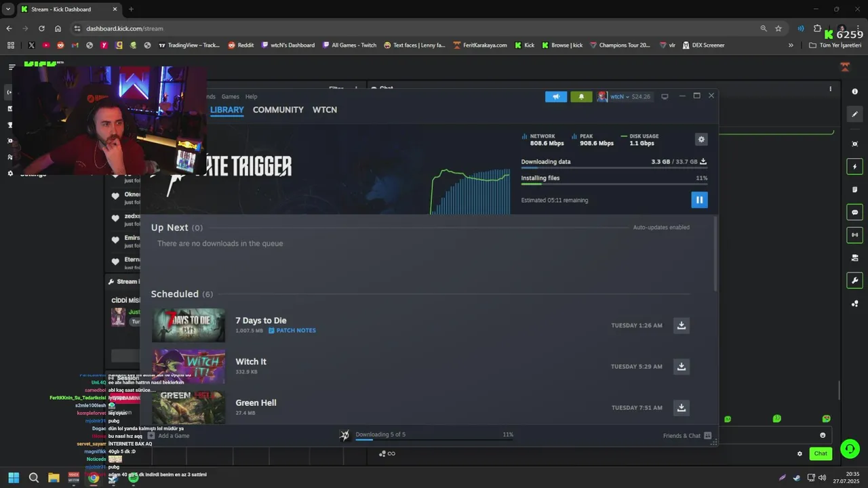This screenshot has height=488, width=868.
Task: Open Steam notifications bell
Action: click(x=581, y=97)
